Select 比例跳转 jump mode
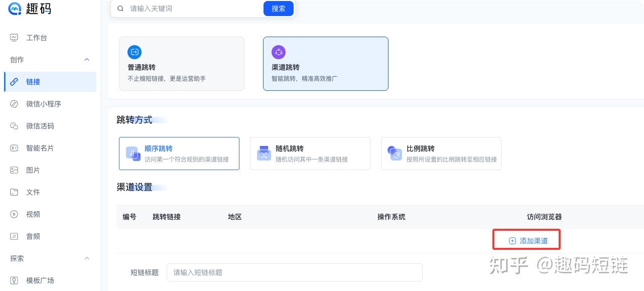644x291 pixels. [x=441, y=154]
